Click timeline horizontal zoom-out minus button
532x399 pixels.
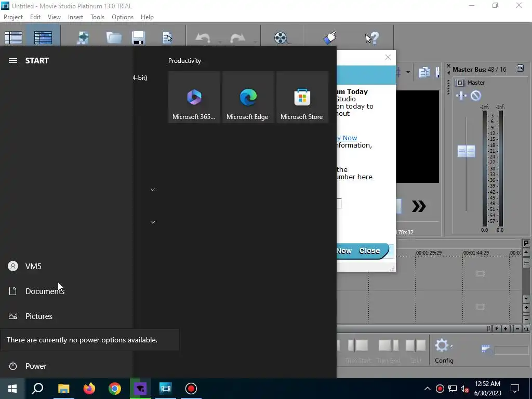tap(517, 329)
